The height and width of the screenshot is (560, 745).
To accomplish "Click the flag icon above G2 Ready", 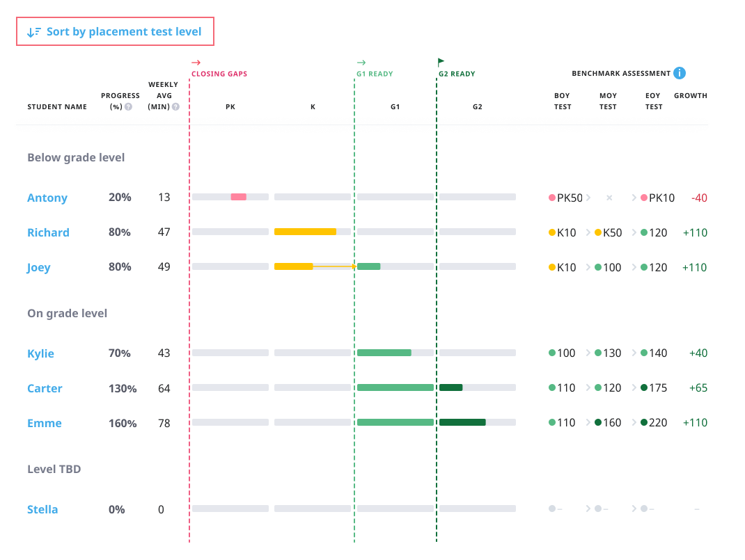I will click(x=441, y=63).
